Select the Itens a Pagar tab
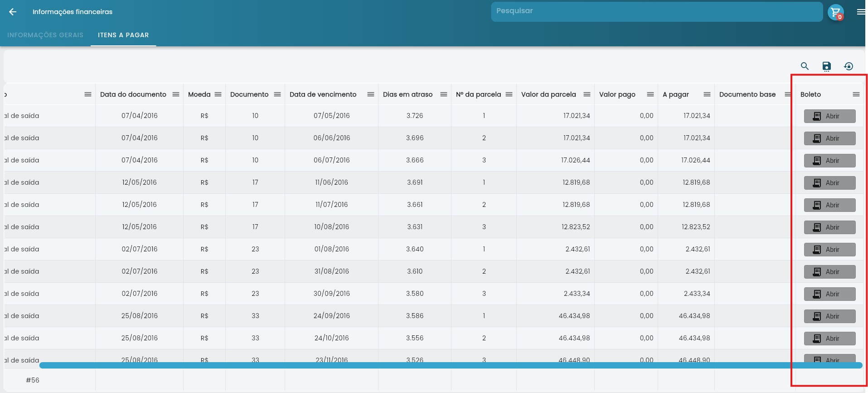The width and height of the screenshot is (868, 393). (x=123, y=35)
